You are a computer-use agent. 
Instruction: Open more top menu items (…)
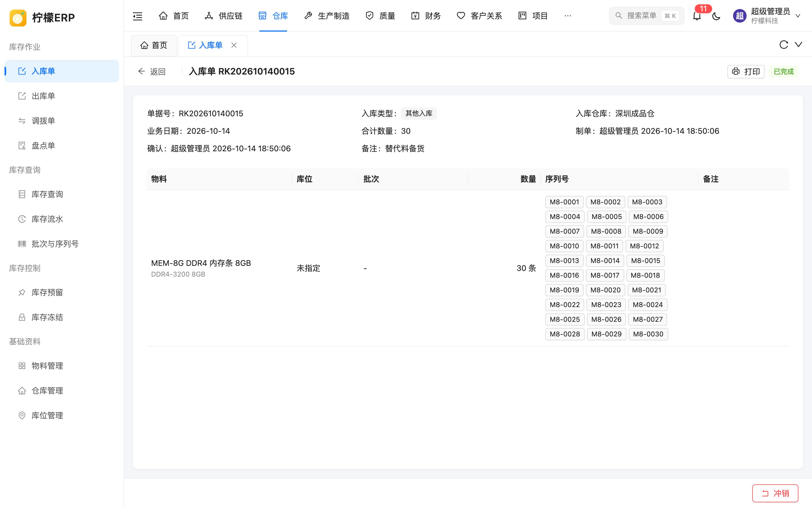[x=568, y=16]
